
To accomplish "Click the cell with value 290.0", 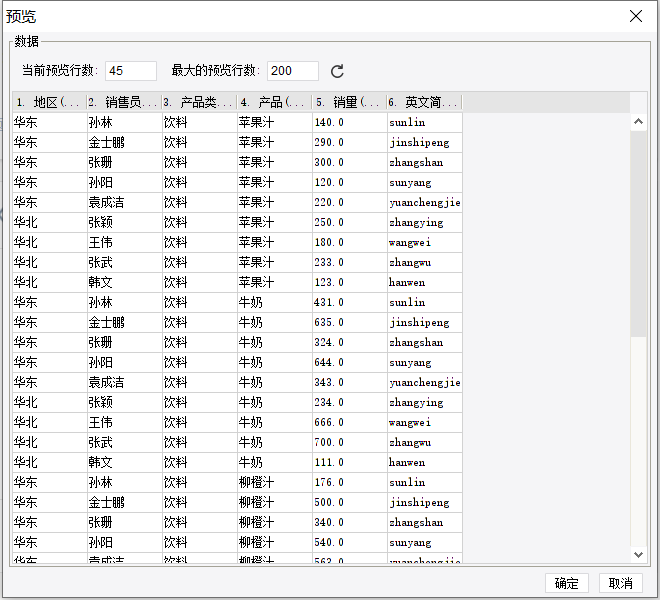I will tap(349, 142).
